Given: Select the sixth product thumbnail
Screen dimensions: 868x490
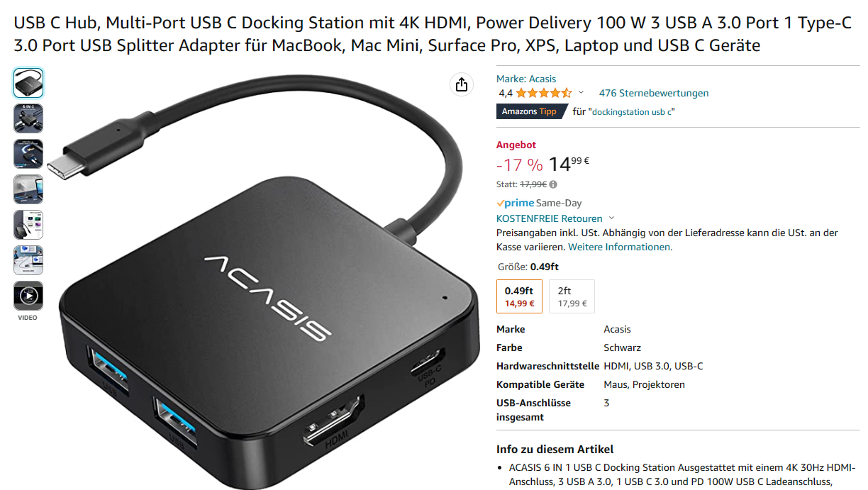Looking at the screenshot, I should tap(28, 260).
